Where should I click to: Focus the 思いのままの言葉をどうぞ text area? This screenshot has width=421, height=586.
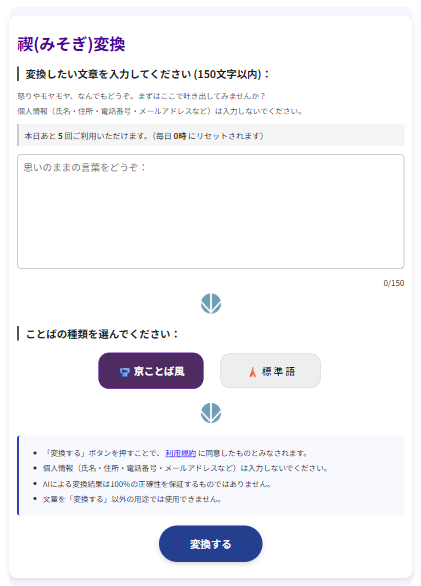tap(210, 212)
